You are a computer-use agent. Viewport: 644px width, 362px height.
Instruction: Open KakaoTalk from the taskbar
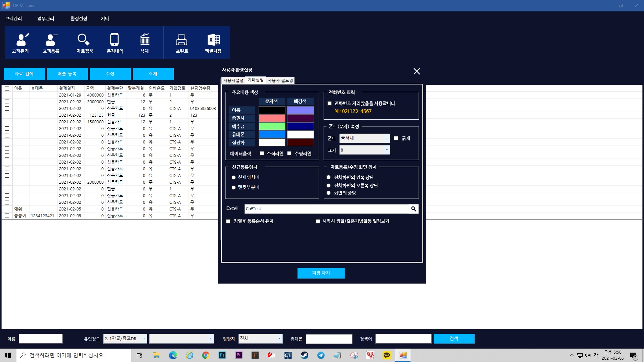click(386, 355)
